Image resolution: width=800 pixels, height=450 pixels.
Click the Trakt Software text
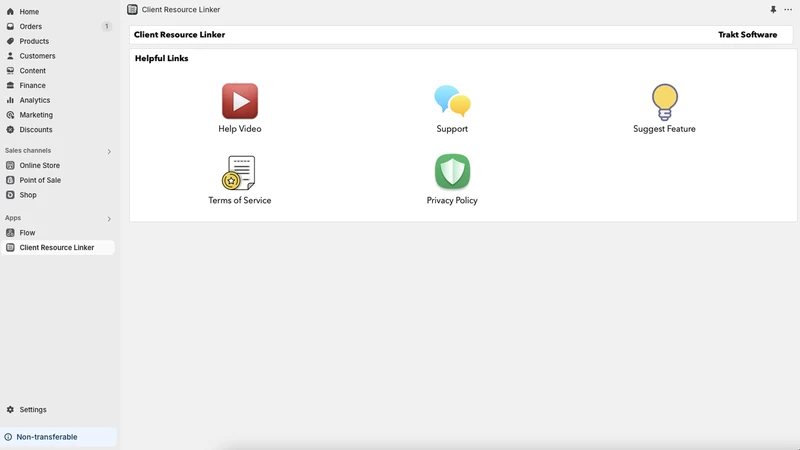pyautogui.click(x=747, y=35)
